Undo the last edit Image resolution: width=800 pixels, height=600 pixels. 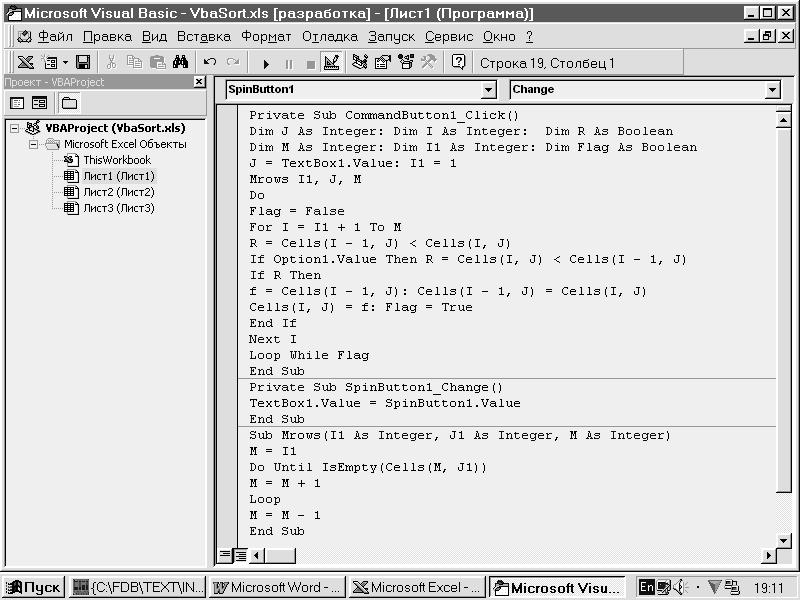(x=209, y=63)
